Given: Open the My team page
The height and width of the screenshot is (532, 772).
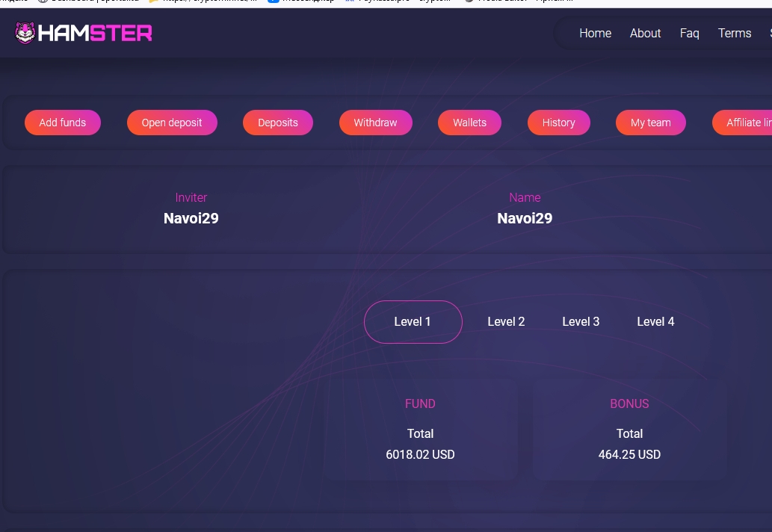Looking at the screenshot, I should pyautogui.click(x=650, y=123).
